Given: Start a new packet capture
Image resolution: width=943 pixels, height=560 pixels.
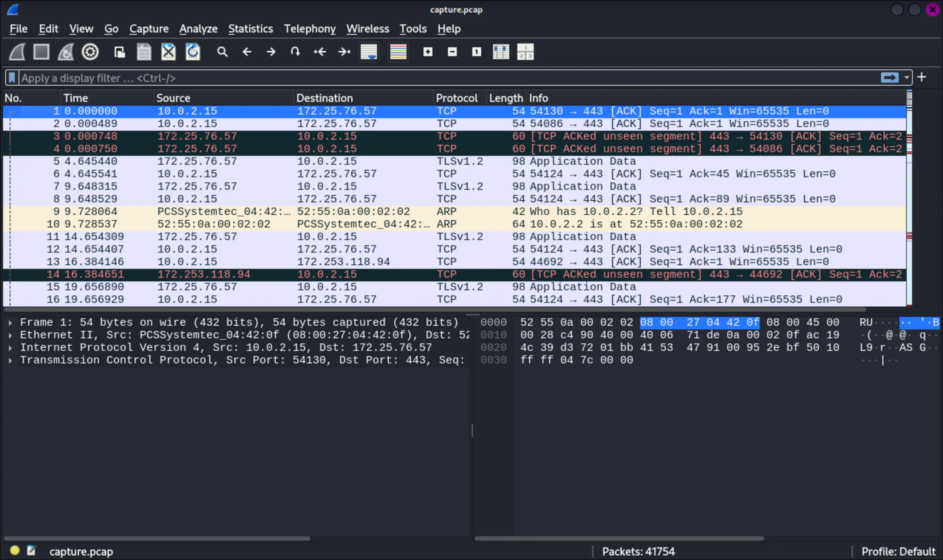Looking at the screenshot, I should [x=16, y=52].
